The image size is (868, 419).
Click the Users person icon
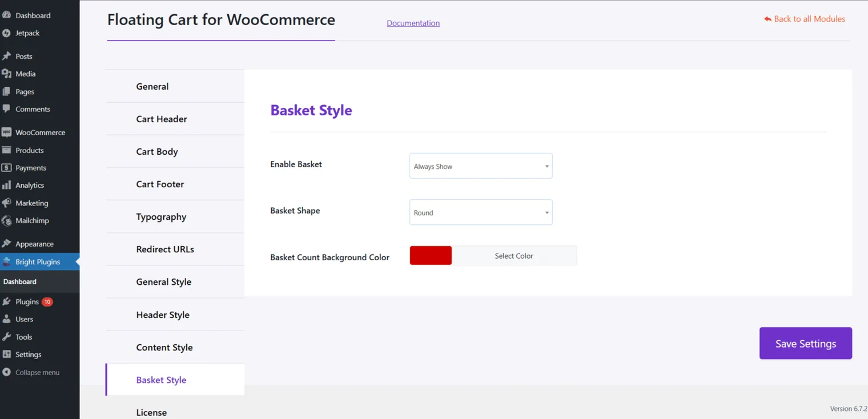pyautogui.click(x=7, y=319)
